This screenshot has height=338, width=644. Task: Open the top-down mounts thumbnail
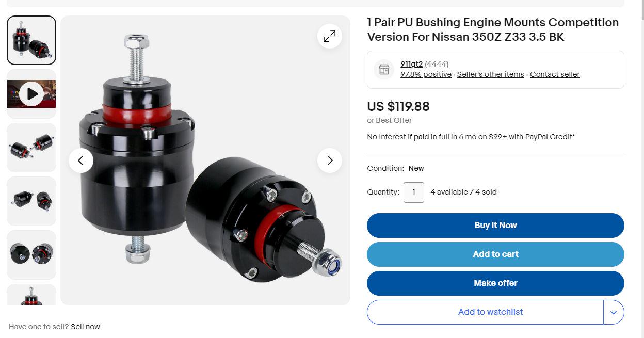(x=31, y=254)
